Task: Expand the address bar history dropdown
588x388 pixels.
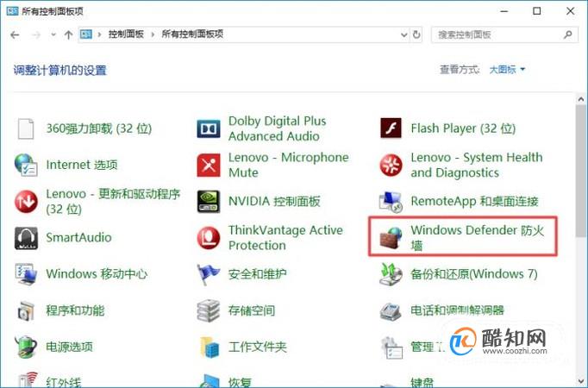Action: tap(403, 34)
